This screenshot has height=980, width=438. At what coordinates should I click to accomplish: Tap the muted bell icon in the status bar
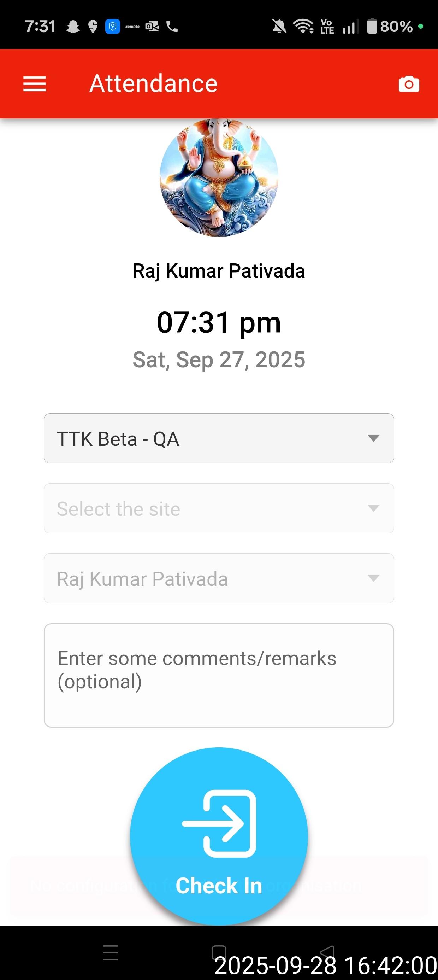279,27
